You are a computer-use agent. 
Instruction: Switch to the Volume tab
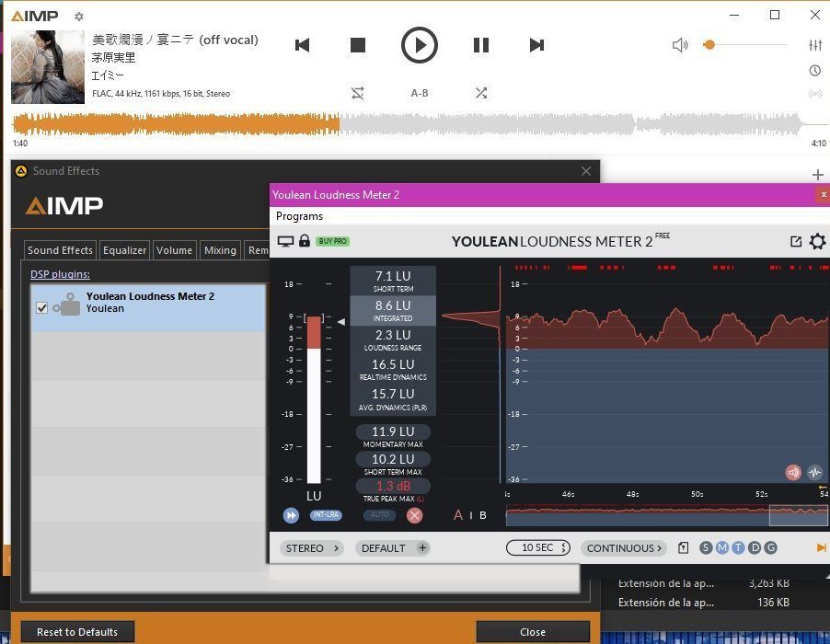pos(174,250)
